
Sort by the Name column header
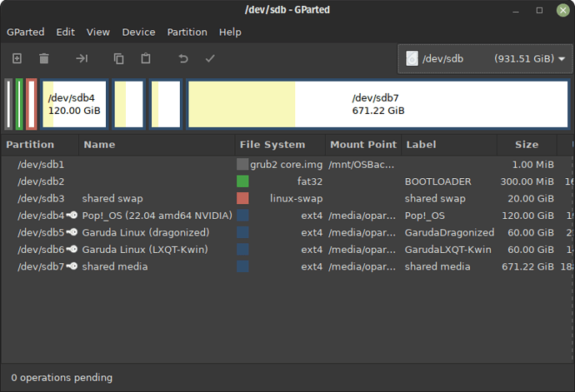click(157, 145)
